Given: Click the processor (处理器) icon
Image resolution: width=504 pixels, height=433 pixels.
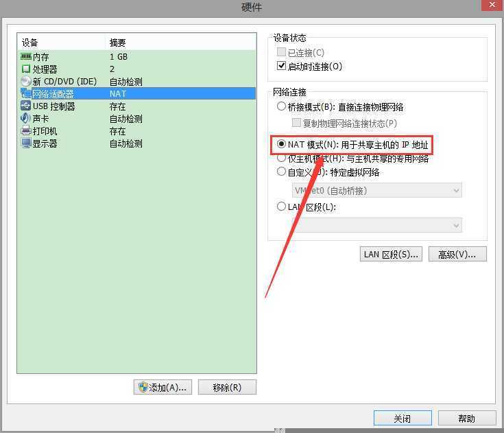Looking at the screenshot, I should click(x=26, y=69).
